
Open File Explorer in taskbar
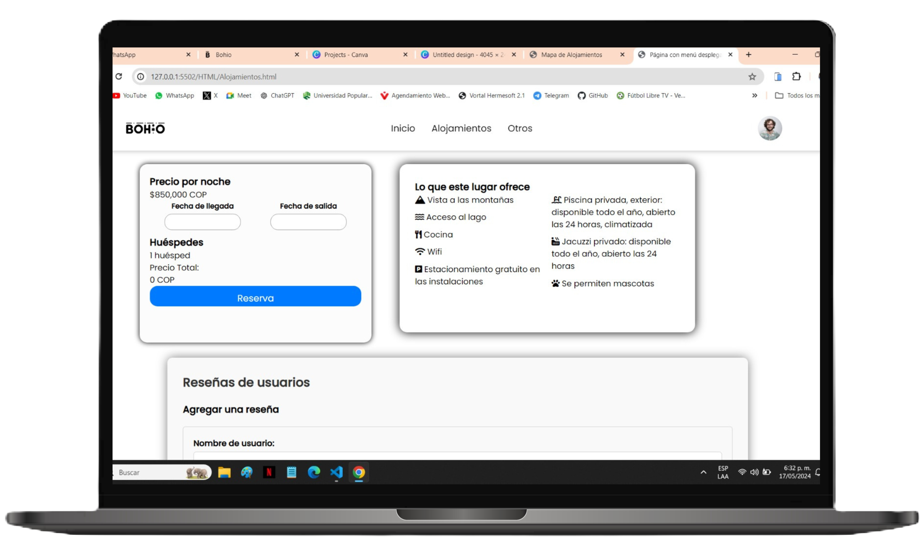tap(224, 472)
